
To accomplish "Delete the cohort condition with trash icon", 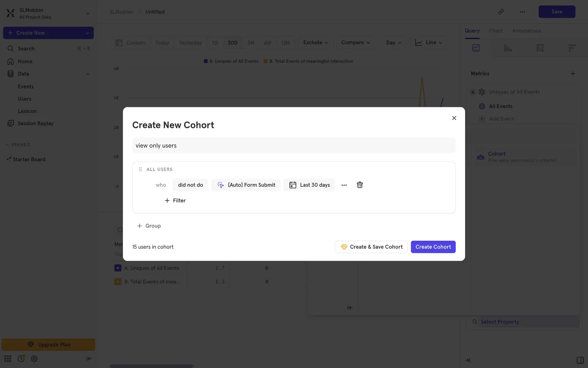I will (x=360, y=185).
